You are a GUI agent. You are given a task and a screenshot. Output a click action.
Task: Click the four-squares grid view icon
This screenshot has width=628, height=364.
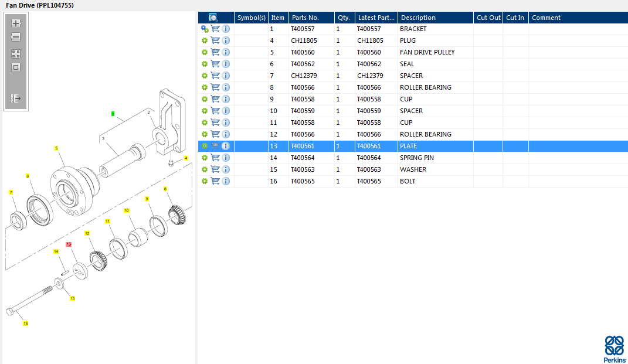pos(16,53)
